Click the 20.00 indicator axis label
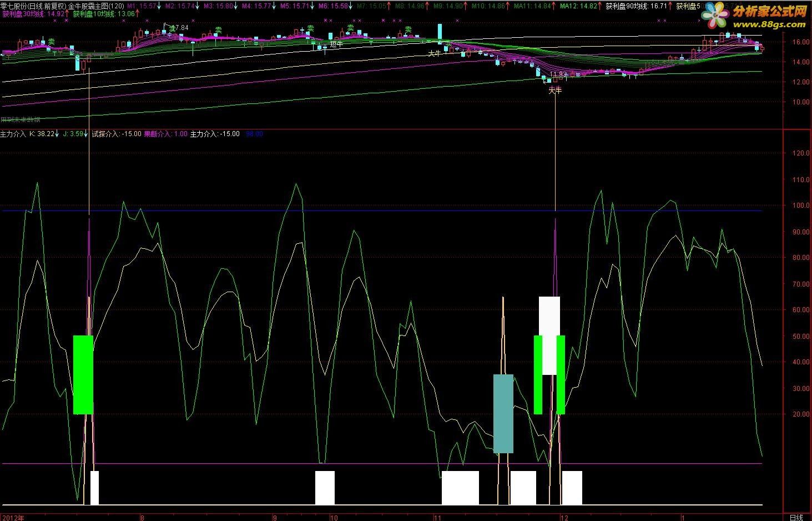This screenshot has height=521, width=812. (x=801, y=414)
